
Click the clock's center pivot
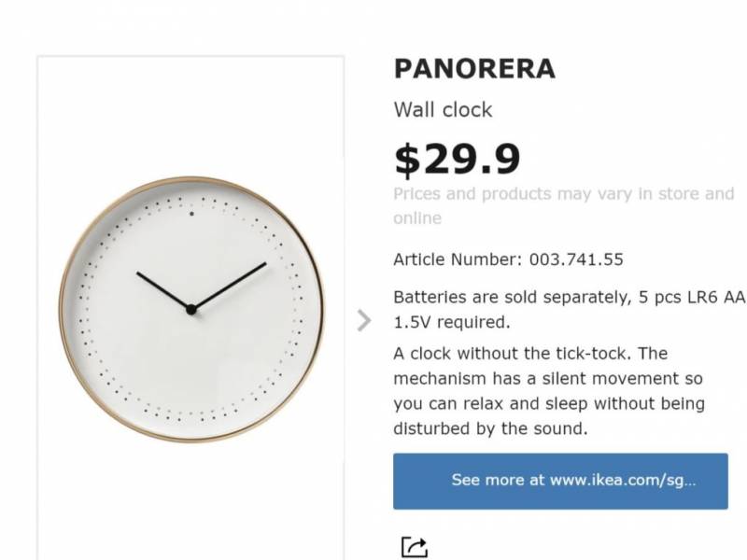click(x=190, y=309)
